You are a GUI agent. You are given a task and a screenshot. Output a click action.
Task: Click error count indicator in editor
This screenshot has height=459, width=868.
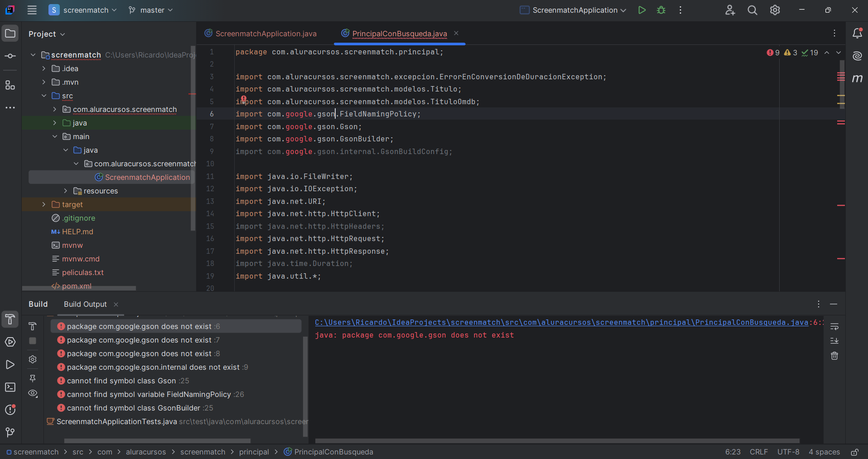tap(773, 53)
